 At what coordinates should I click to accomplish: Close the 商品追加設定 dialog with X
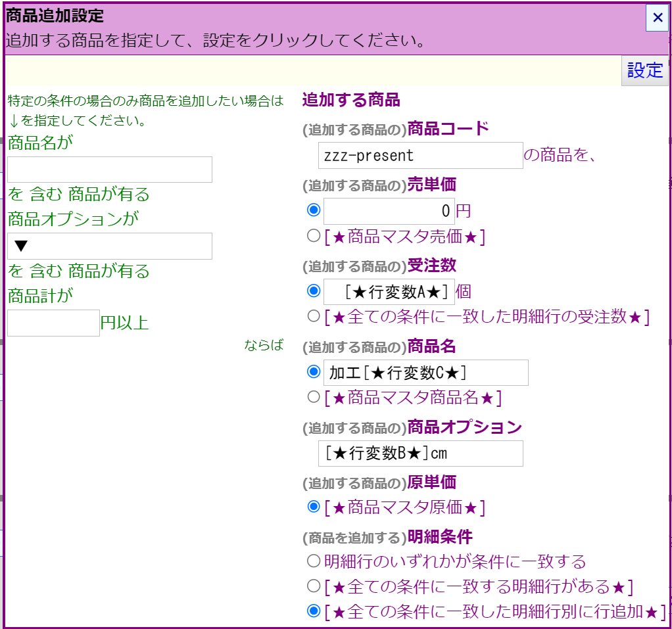coord(656,18)
